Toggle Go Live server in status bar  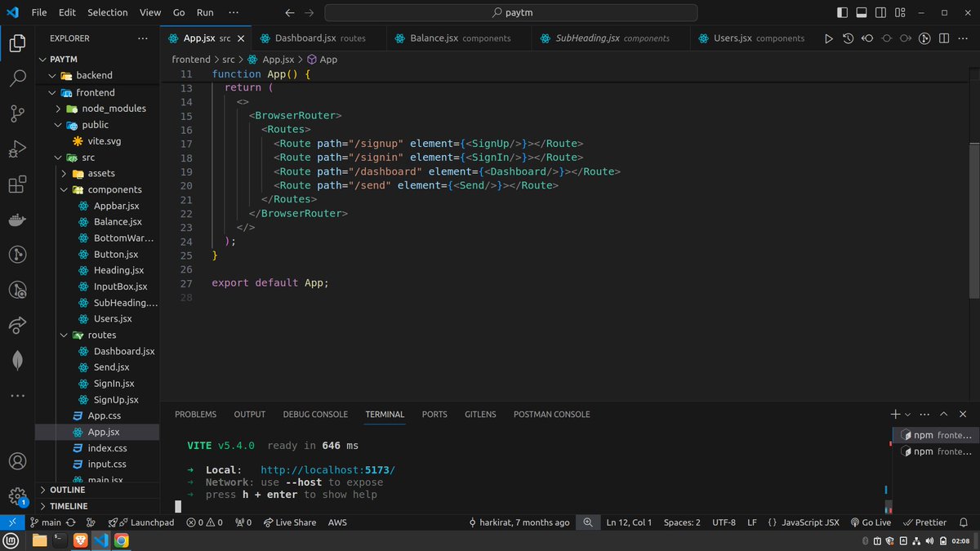[x=870, y=522]
